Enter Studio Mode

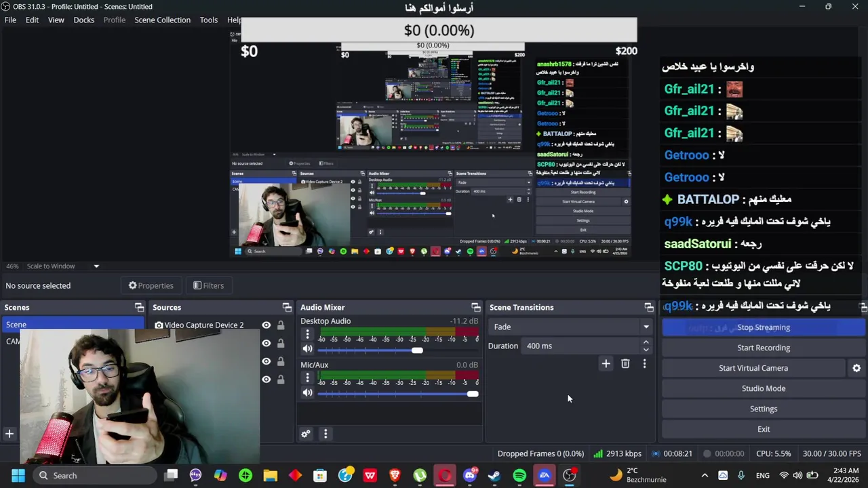[x=763, y=388]
